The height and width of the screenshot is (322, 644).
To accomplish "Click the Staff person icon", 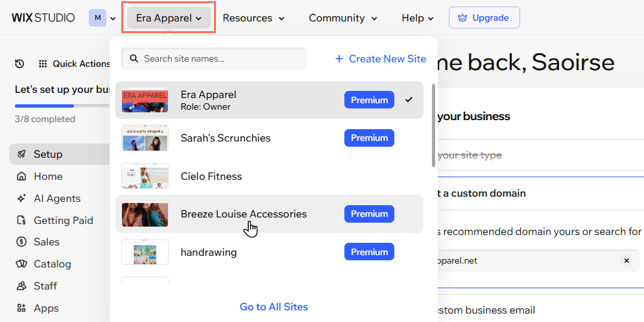I will point(21,286).
